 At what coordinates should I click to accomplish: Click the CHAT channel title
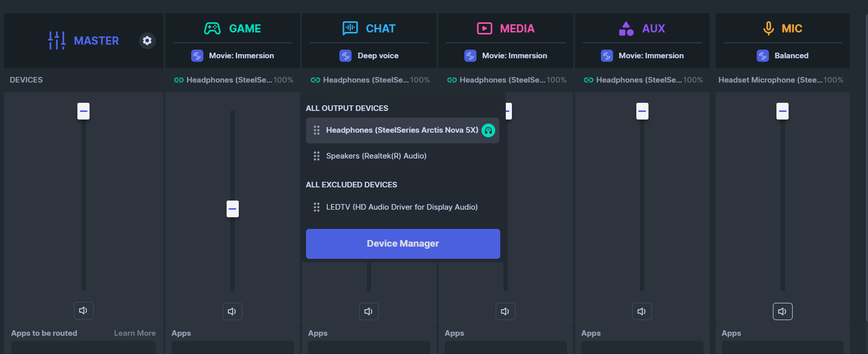point(381,28)
